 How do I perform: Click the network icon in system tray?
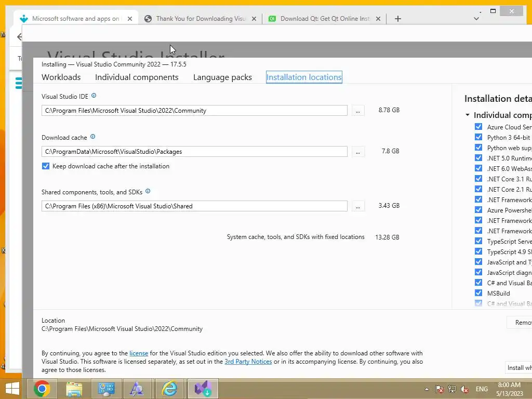[452, 389]
